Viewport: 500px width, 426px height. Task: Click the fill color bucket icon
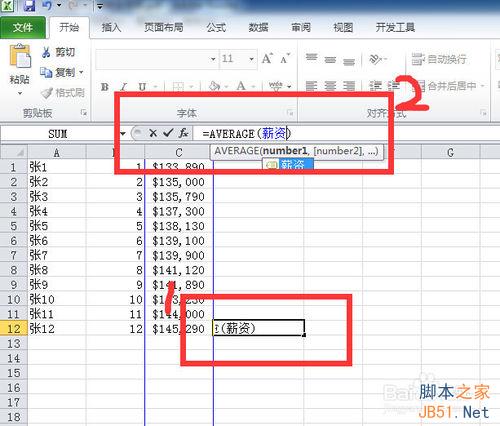coord(214,86)
